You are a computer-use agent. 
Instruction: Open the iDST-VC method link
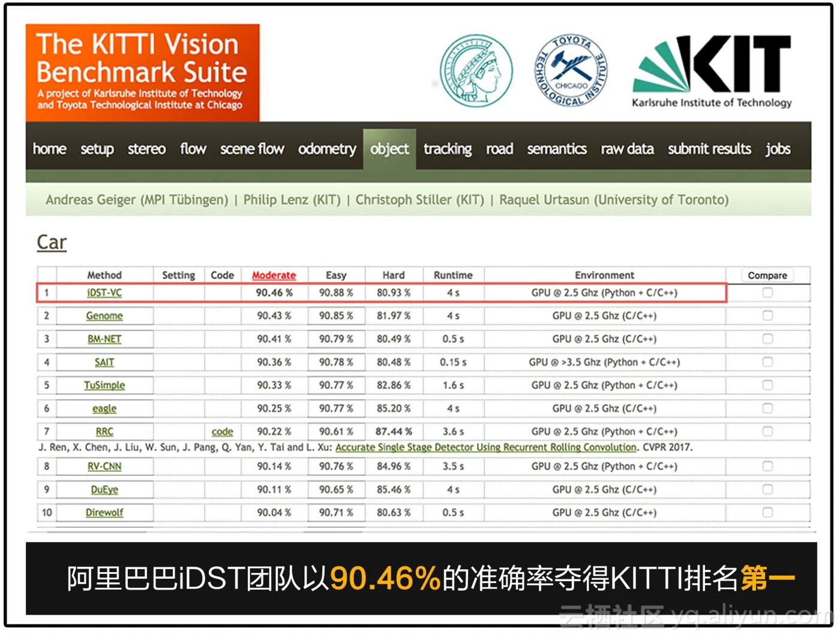104,292
